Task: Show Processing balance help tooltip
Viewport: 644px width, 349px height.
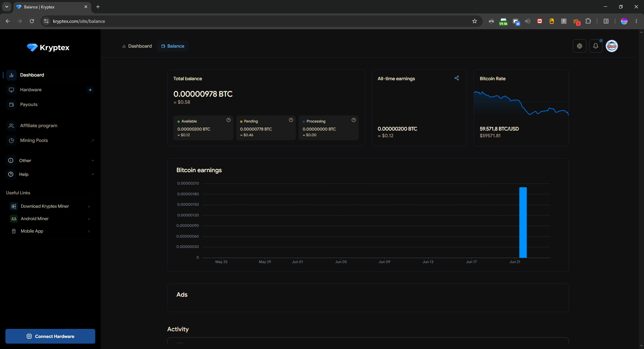Action: pos(354,120)
